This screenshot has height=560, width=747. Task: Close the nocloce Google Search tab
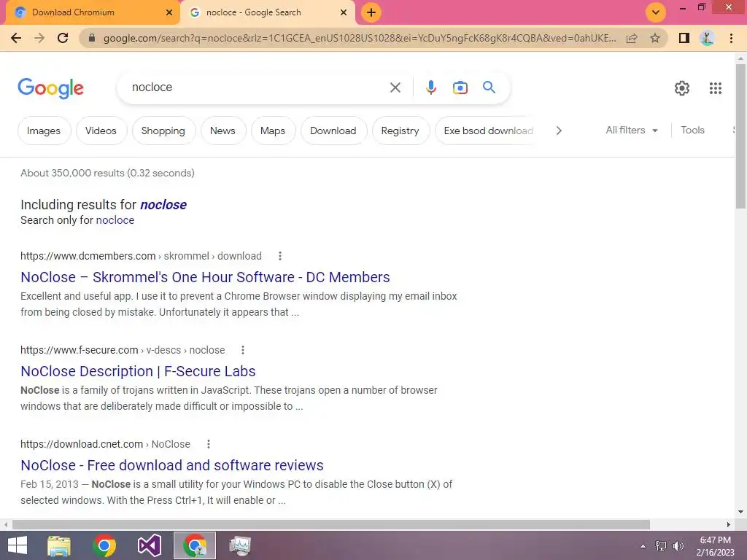pos(344,12)
